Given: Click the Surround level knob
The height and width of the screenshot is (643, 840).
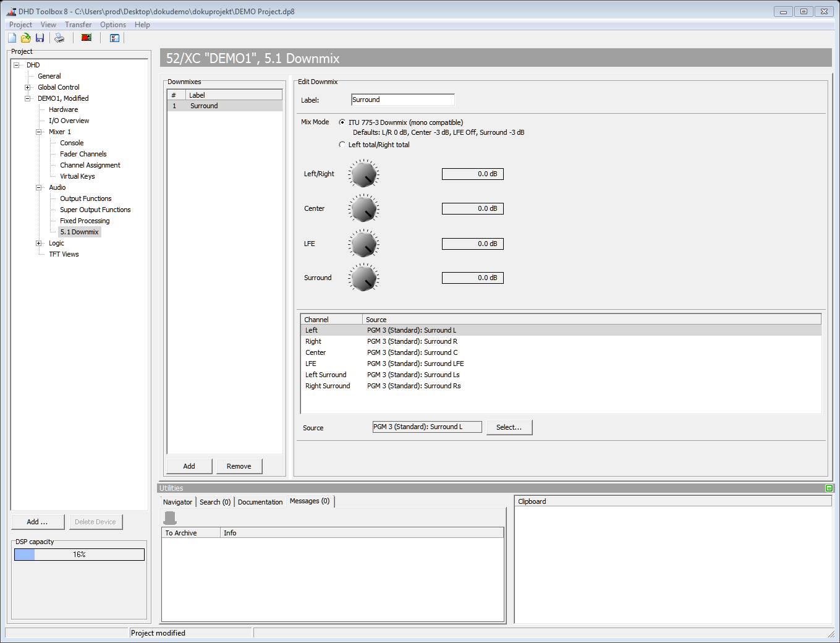Looking at the screenshot, I should (x=363, y=278).
